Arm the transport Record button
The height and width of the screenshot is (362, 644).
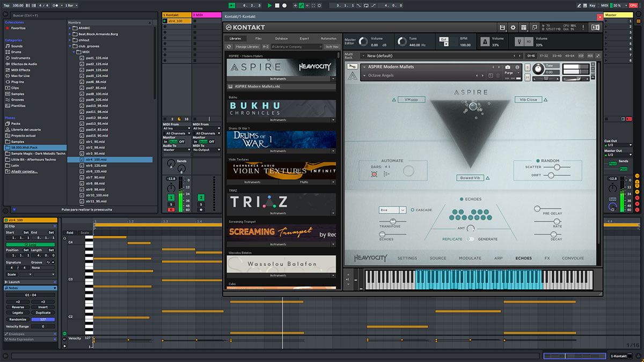coord(284,5)
